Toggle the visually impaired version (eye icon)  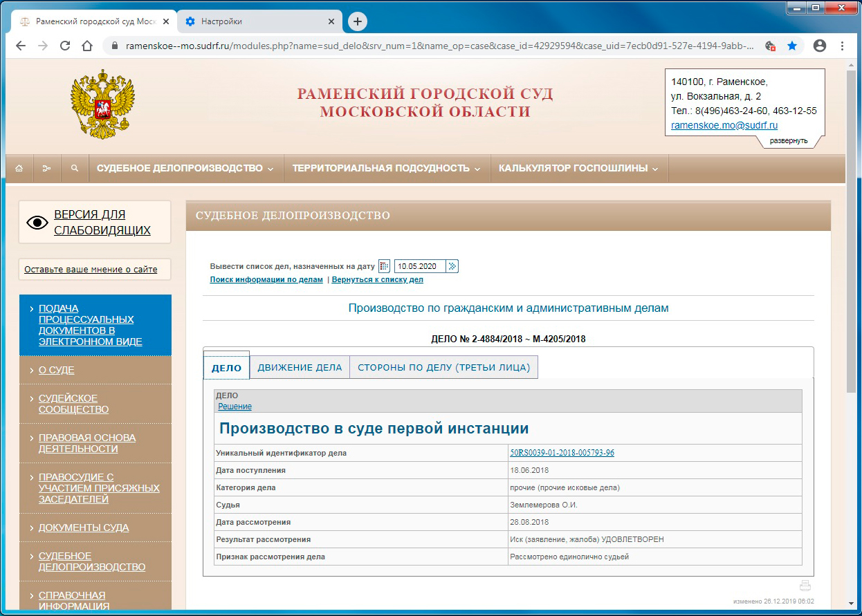click(37, 223)
